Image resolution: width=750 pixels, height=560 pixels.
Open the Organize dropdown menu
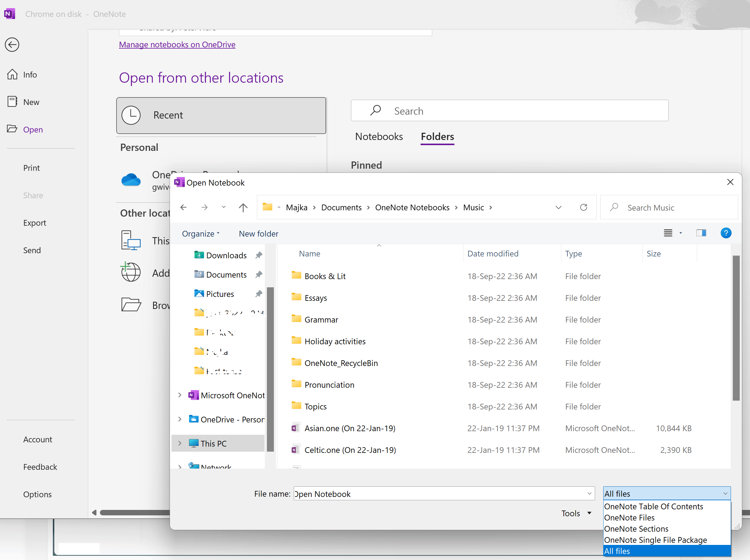tap(200, 234)
